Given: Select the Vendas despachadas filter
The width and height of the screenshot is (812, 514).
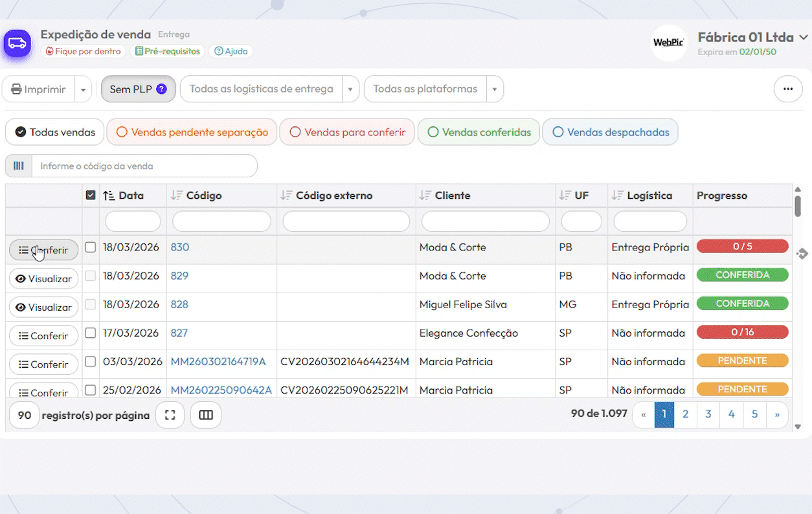Looking at the screenshot, I should coord(610,132).
